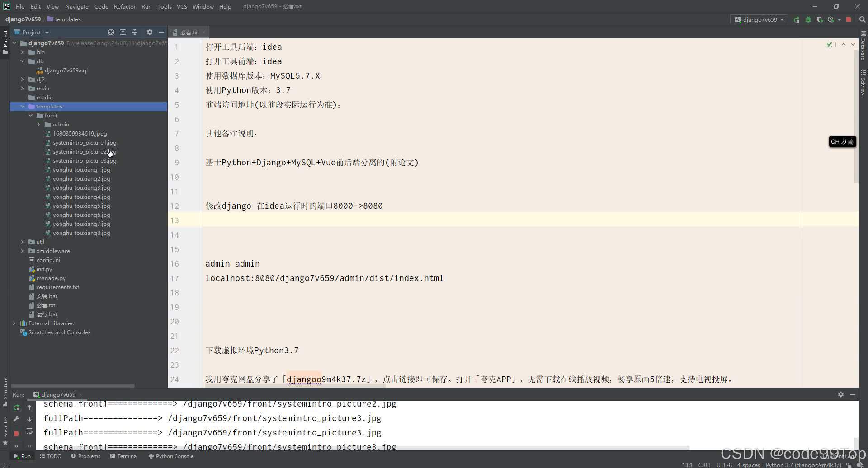Viewport: 868px width, 468px height.
Task: Stop the running django7v659 process
Action: (849, 19)
